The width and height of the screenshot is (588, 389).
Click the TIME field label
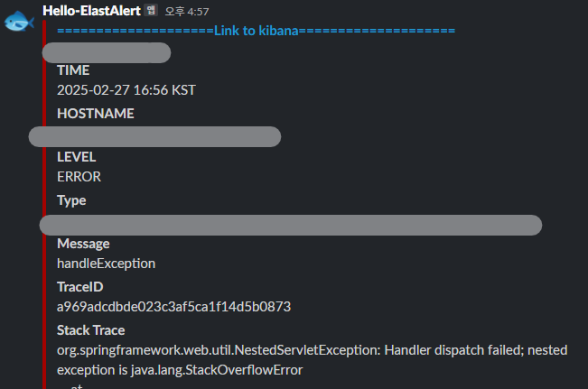click(x=73, y=70)
